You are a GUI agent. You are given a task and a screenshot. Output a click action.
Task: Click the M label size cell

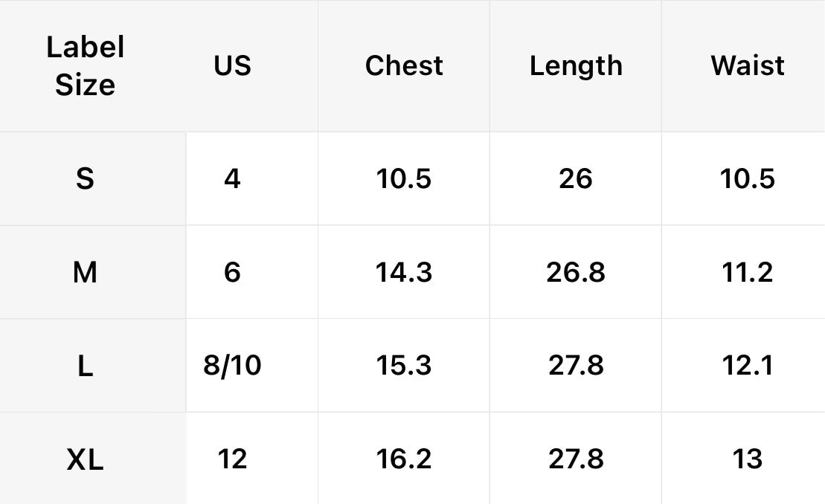tap(85, 273)
